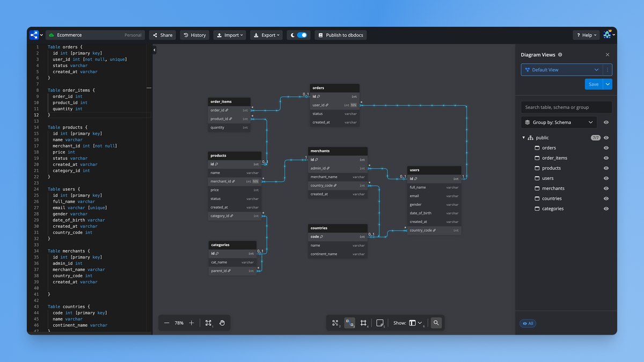Open the Group by: Schema dropdown

point(559,122)
